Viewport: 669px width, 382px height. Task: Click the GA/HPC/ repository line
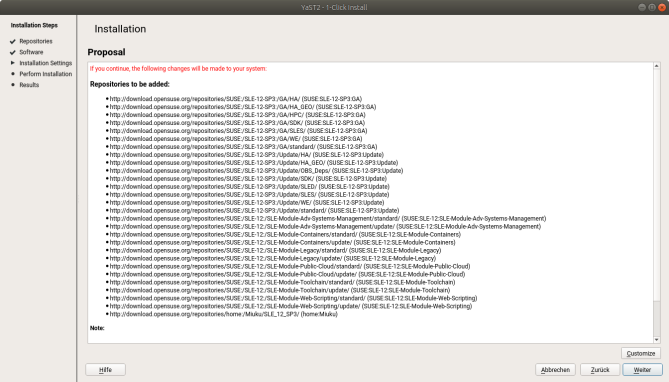237,115
